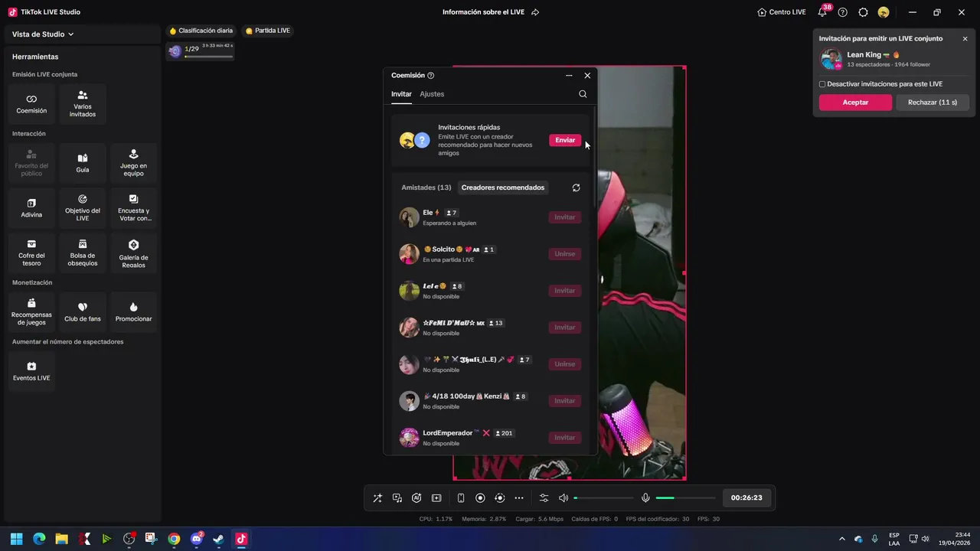Viewport: 980px width, 551px height.
Task: Open the notifications bell with 38 badge
Action: 822,11
